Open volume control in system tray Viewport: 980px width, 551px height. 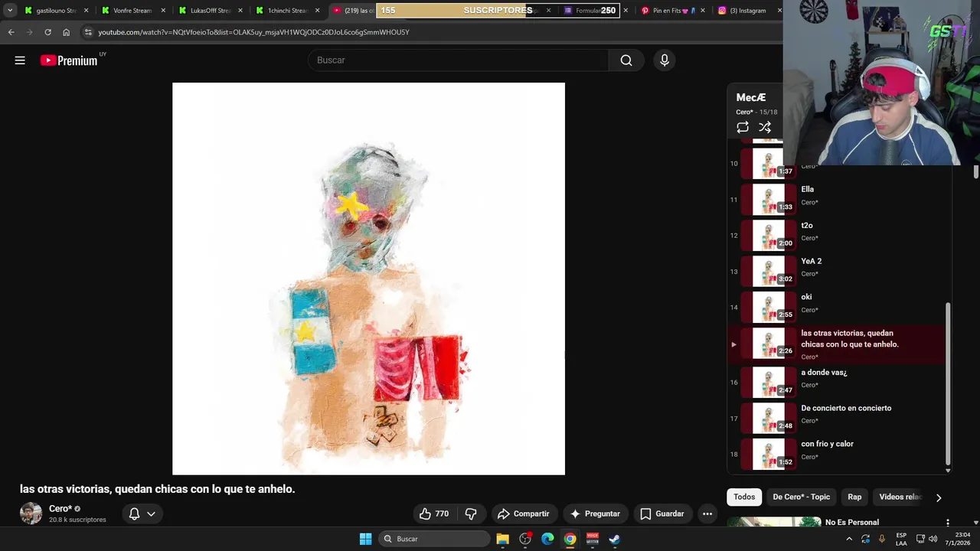933,539
